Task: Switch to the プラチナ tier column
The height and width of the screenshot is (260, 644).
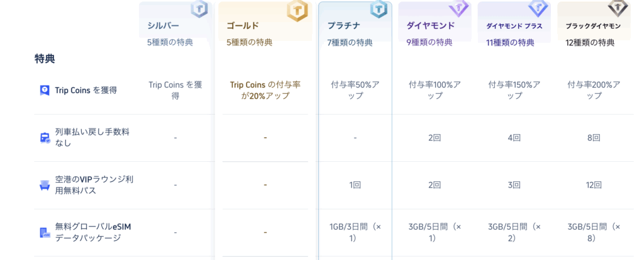Action: (343, 26)
